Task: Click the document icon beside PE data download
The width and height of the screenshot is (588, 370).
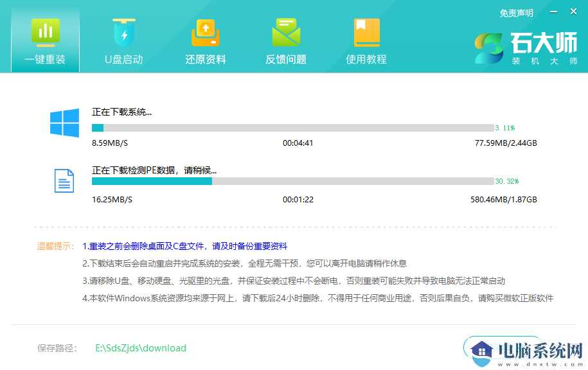Action: click(x=64, y=181)
